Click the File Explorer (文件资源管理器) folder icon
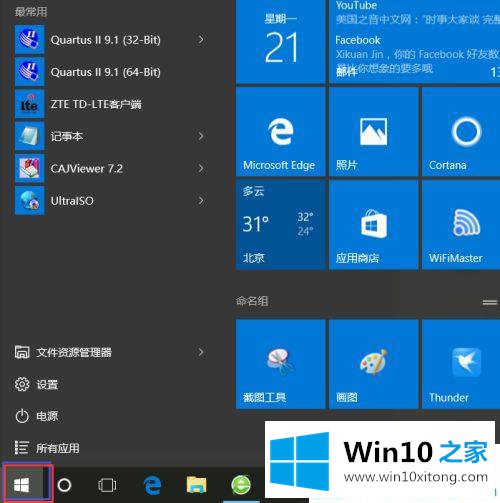500x503 pixels. point(22,352)
